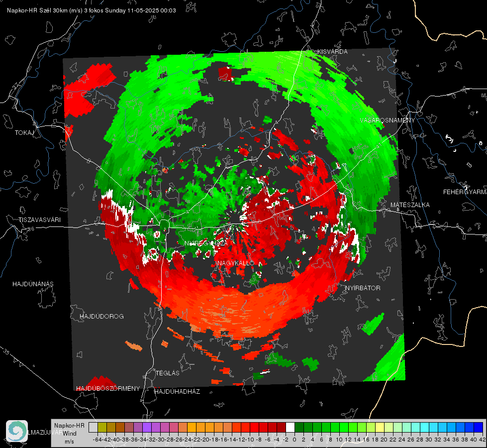The height and width of the screenshot is (448, 487).
Task: Pick the deep blue last legend swatch
Action: coord(479,427)
